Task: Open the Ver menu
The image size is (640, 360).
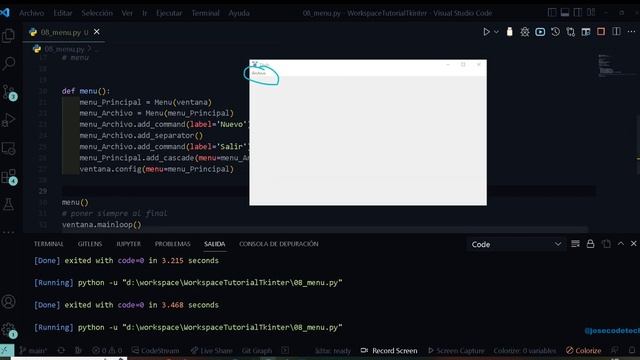Action: [x=127, y=13]
